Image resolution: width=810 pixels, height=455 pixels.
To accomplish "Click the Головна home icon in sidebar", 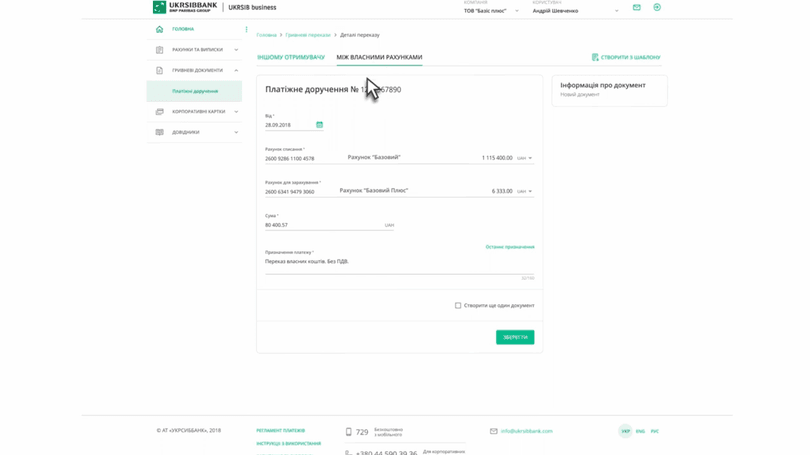I will pos(159,29).
